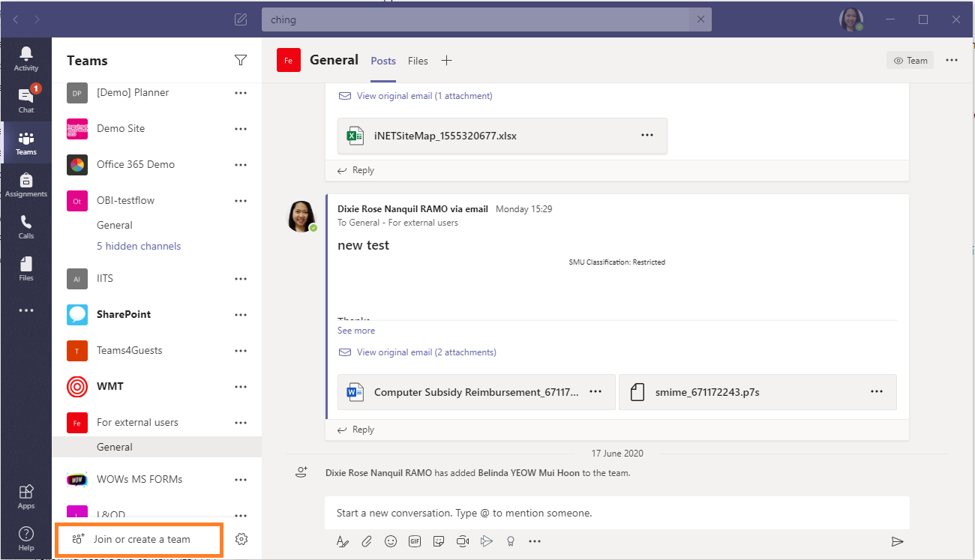The width and height of the screenshot is (975, 560).
Task: Open Files in the left rail
Action: (x=26, y=268)
